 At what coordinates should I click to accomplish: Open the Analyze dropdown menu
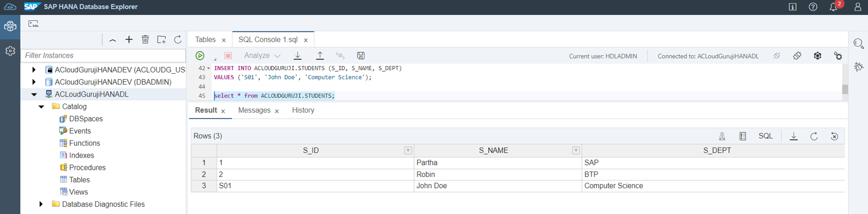coord(262,56)
